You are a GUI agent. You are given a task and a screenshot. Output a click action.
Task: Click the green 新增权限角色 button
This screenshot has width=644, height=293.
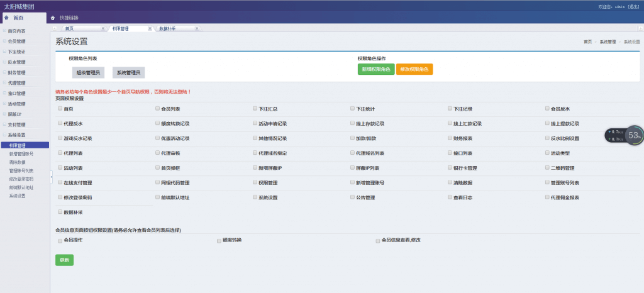click(375, 69)
